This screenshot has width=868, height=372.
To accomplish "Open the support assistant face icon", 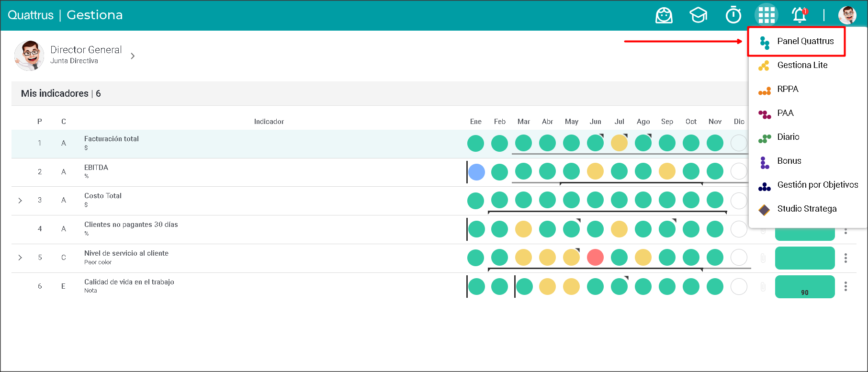I will click(x=664, y=15).
